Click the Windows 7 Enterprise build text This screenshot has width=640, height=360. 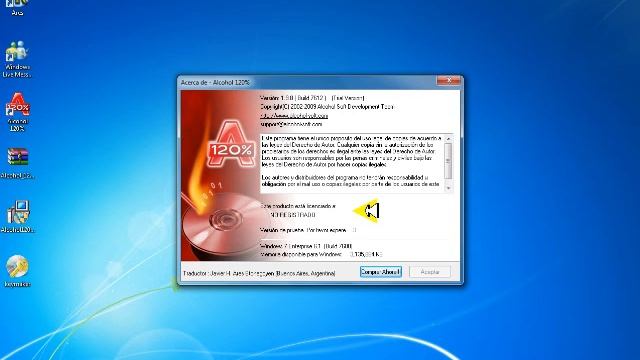click(x=306, y=246)
